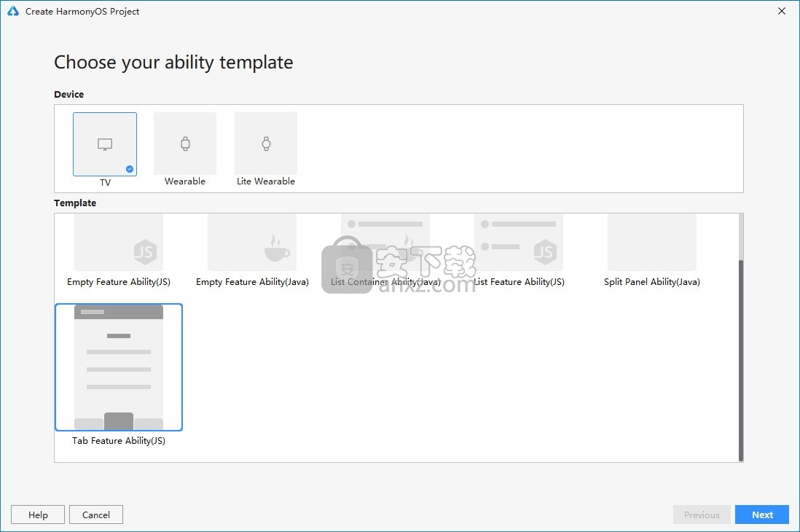
Task: Close the Create HarmonyOS Project dialog
Action: click(x=782, y=11)
